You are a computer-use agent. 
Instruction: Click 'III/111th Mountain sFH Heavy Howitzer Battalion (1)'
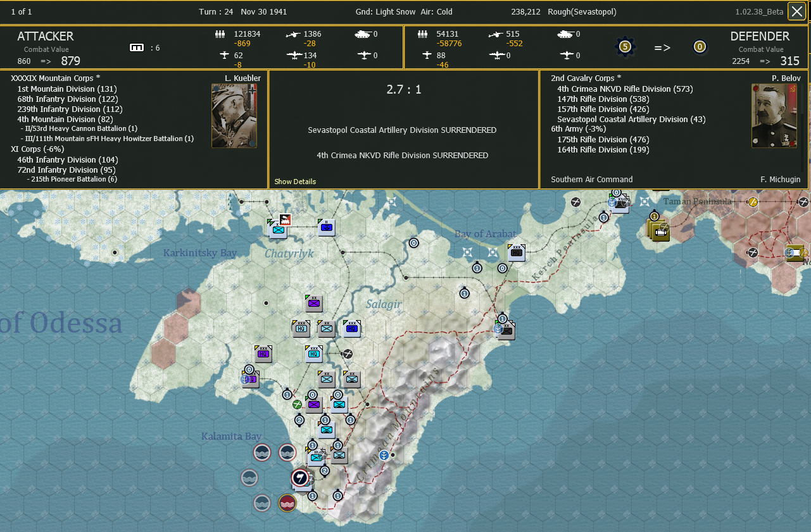pyautogui.click(x=111, y=139)
